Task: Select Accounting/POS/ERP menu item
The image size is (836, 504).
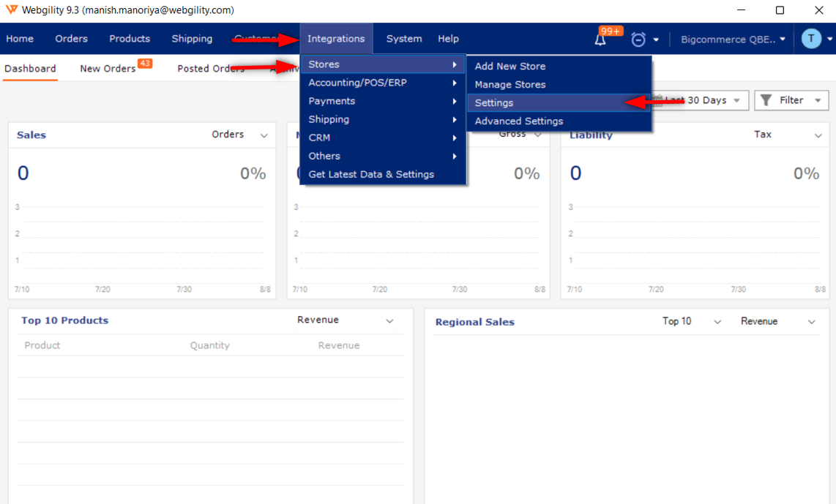Action: (x=384, y=83)
